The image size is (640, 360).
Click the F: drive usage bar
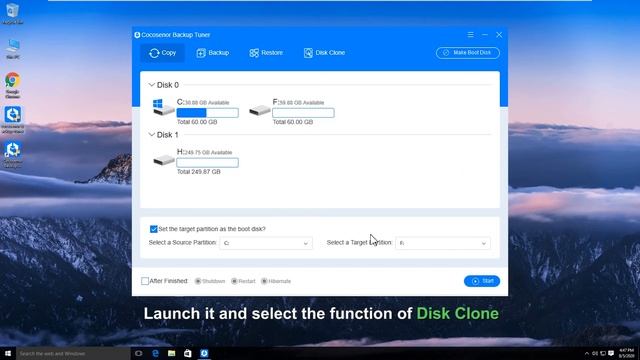[303, 113]
